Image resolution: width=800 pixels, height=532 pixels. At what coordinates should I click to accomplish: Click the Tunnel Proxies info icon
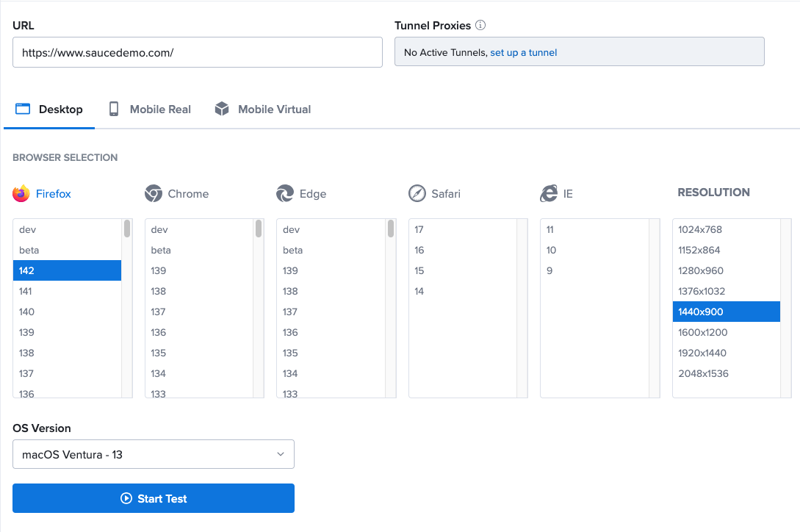point(480,25)
